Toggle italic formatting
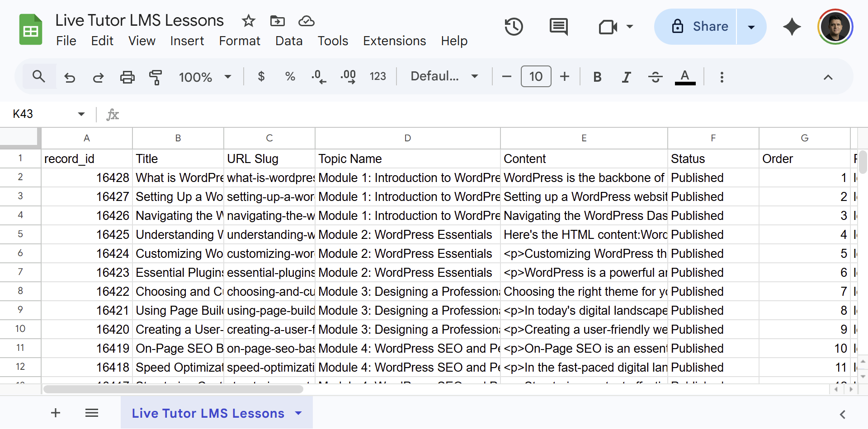 [x=626, y=77]
